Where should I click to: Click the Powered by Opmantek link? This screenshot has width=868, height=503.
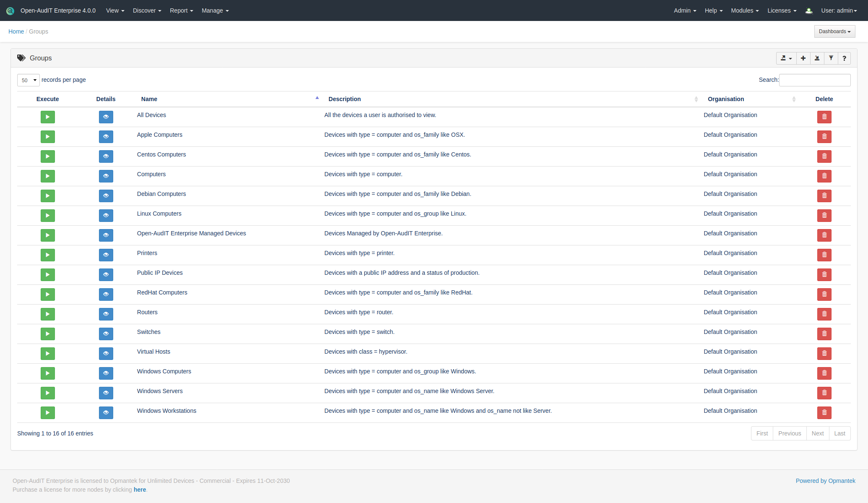825,481
